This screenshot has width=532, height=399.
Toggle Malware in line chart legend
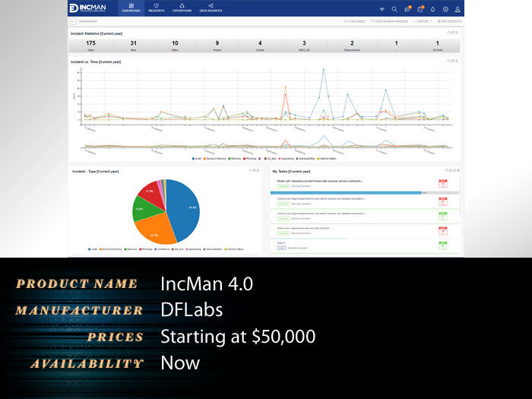235,158
